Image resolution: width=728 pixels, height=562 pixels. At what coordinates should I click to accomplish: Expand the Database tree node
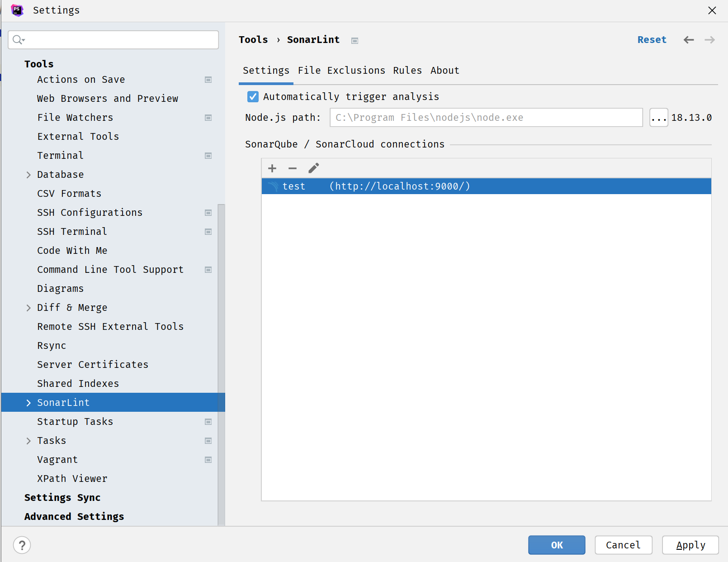(28, 175)
